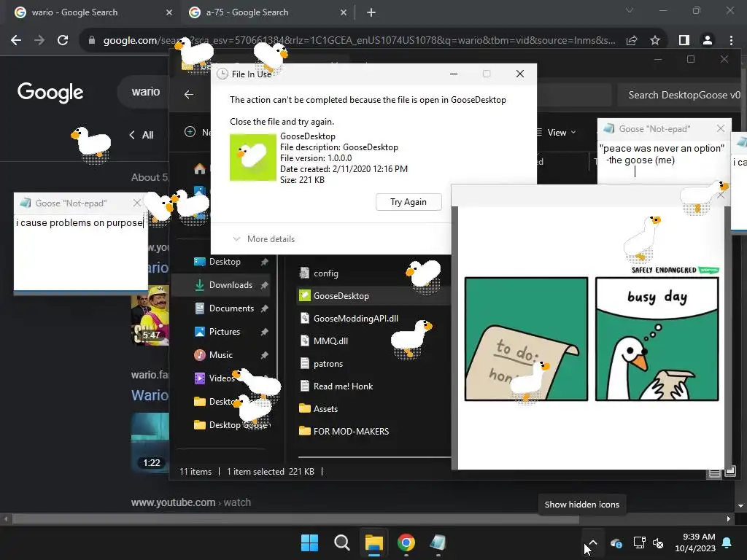This screenshot has width=747, height=560.
Task: Select the Assets folder
Action: coord(318,409)
